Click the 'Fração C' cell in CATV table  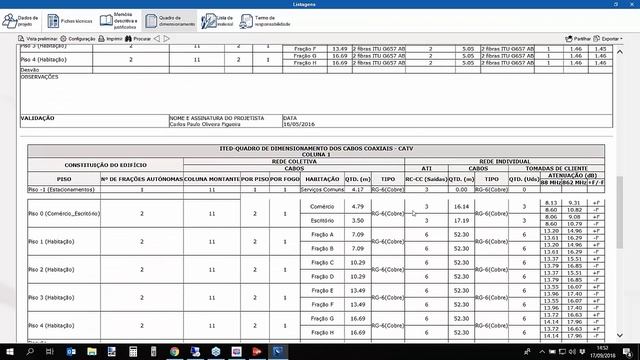(x=322, y=262)
